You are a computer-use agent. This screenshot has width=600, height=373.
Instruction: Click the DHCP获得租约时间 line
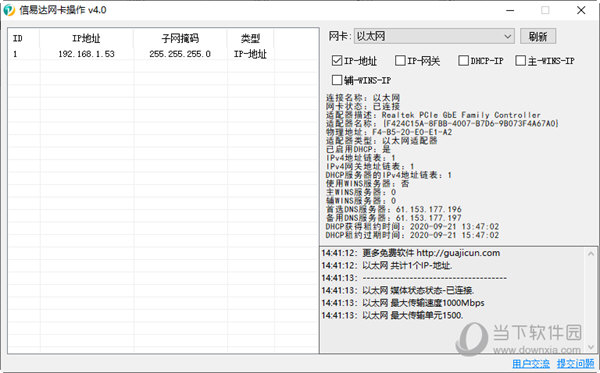412,226
